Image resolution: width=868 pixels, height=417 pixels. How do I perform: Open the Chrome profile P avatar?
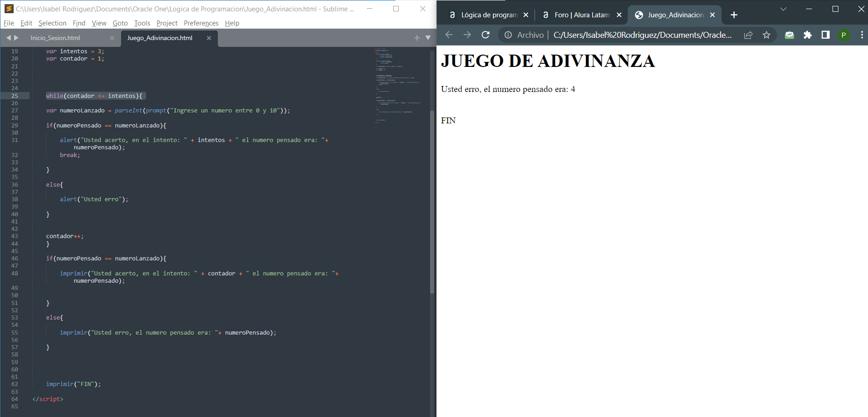(843, 35)
